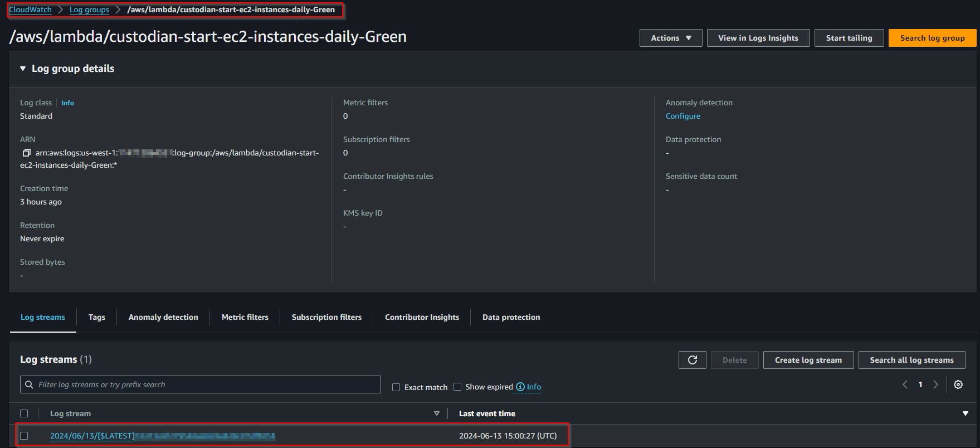980x448 pixels.
Task: Click the Standard log class value
Action: coord(36,116)
